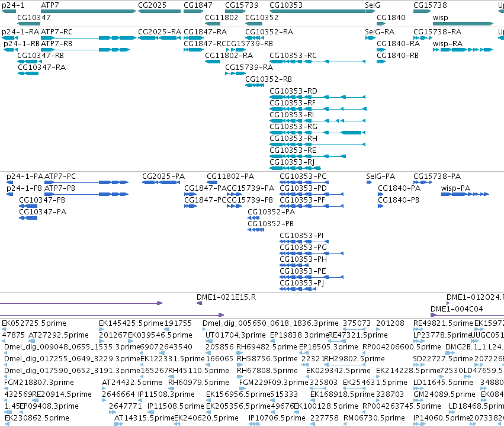Click the CG2025-RA transcript label

pyautogui.click(x=160, y=32)
